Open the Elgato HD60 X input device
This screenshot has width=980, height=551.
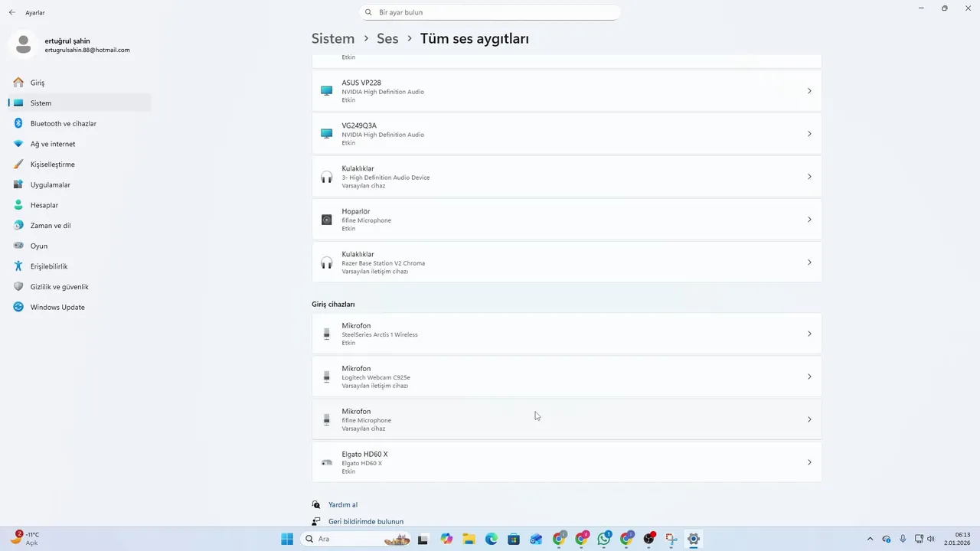click(567, 462)
